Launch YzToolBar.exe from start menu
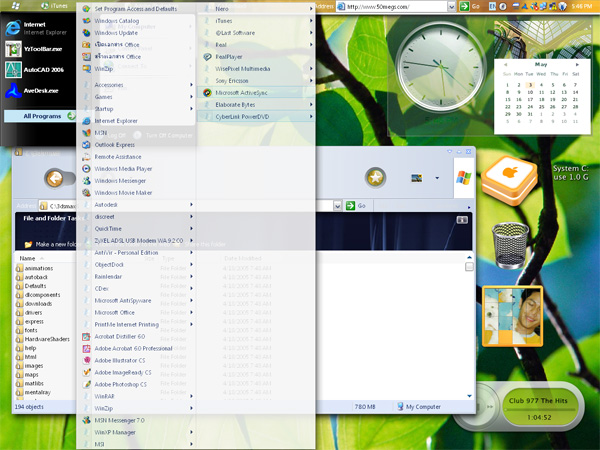This screenshot has height=450, width=600. (x=36, y=49)
